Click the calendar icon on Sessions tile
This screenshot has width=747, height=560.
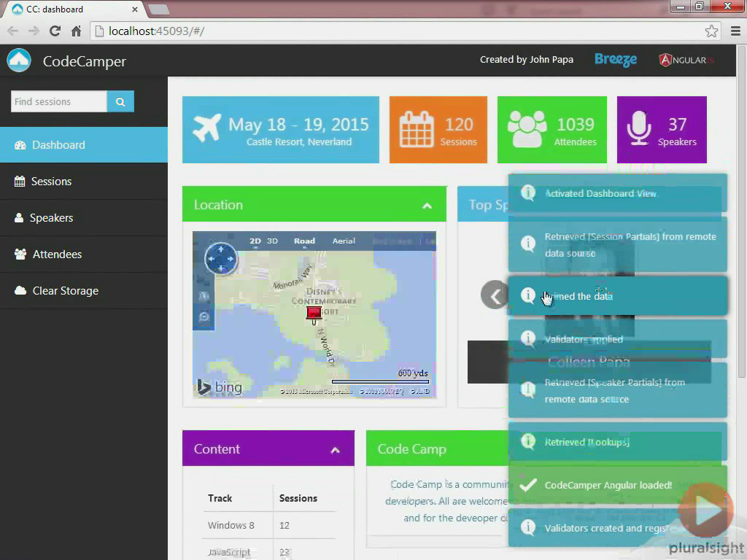click(417, 129)
